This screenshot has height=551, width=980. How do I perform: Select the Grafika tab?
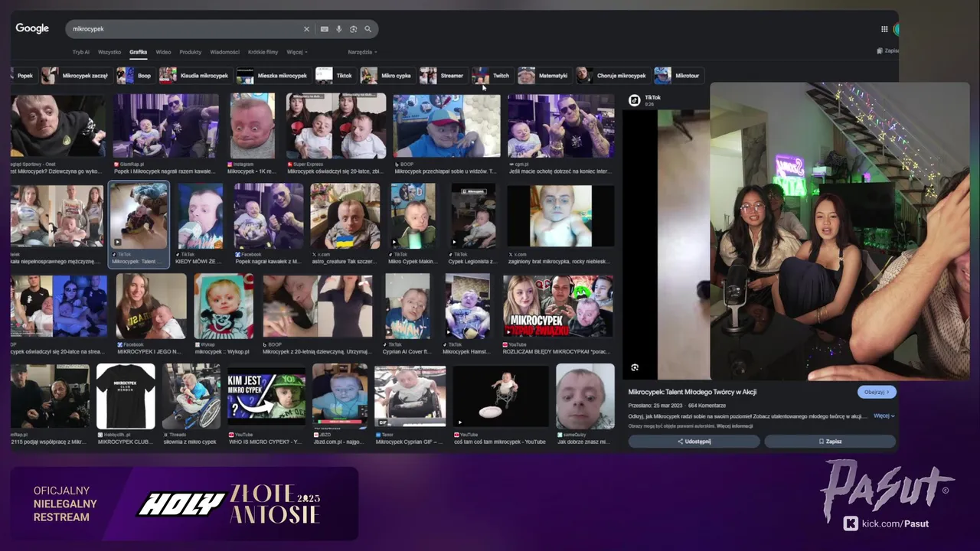click(138, 52)
